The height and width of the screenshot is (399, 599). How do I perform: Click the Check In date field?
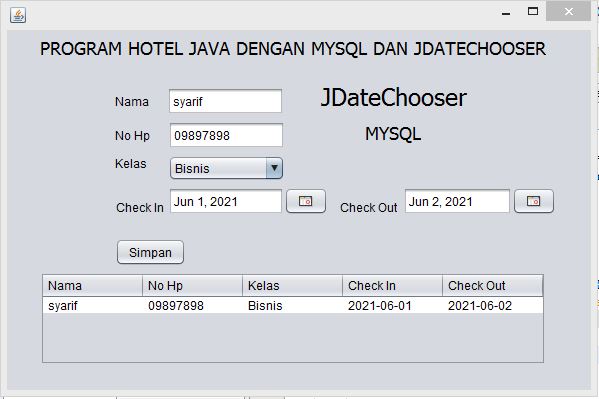[226, 201]
